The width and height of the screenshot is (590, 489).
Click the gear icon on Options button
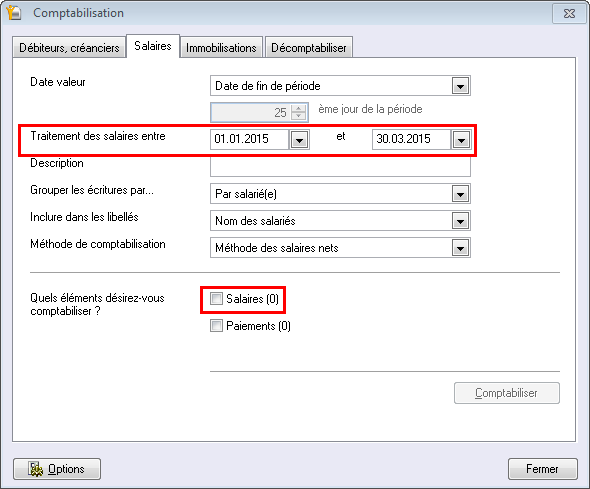36,469
